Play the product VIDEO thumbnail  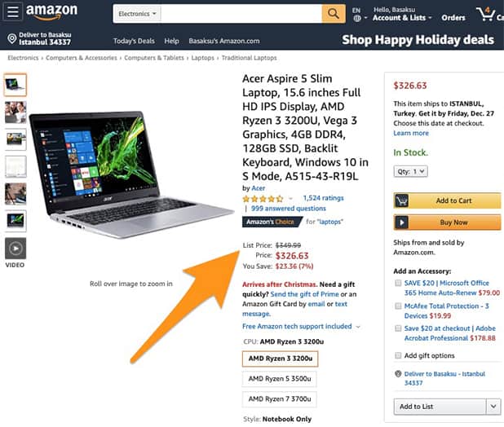tap(15, 249)
